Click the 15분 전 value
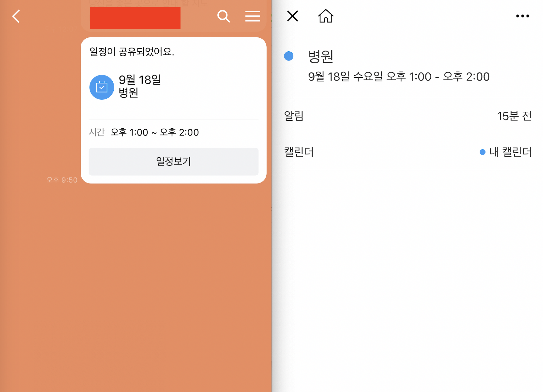The height and width of the screenshot is (392, 543). 514,116
